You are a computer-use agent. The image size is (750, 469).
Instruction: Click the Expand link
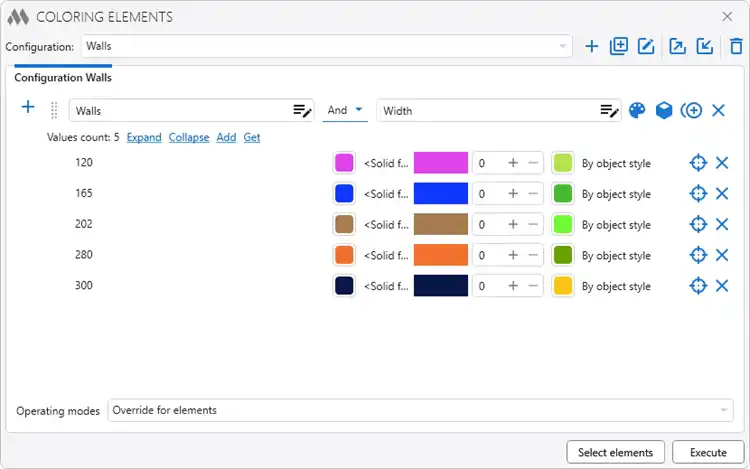click(x=144, y=138)
